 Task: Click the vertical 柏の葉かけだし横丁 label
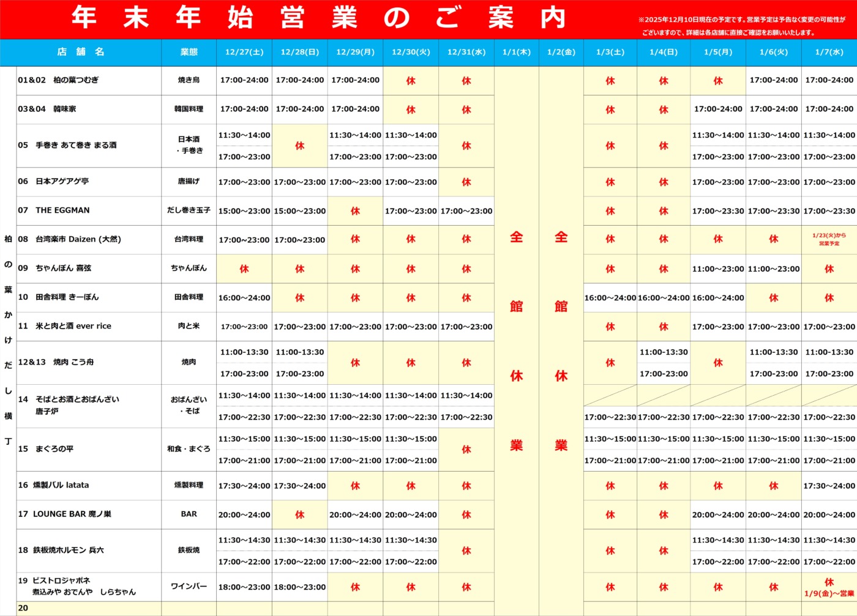click(x=8, y=340)
